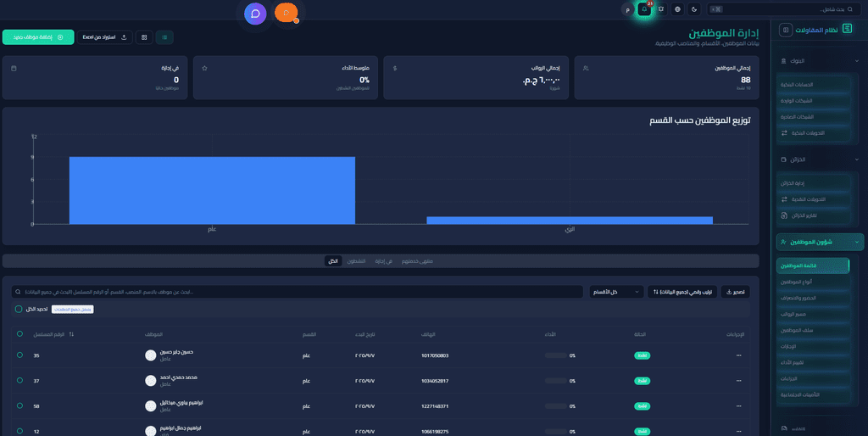This screenshot has width=868, height=436.
Task: Open أنواع الموظفين in the sidebar
Action: [x=813, y=282]
